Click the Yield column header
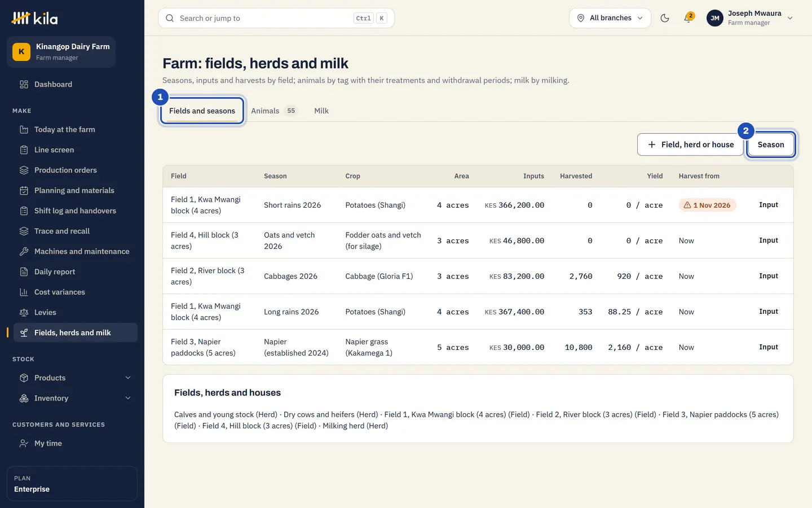Viewport: 812px width, 508px height. point(655,176)
